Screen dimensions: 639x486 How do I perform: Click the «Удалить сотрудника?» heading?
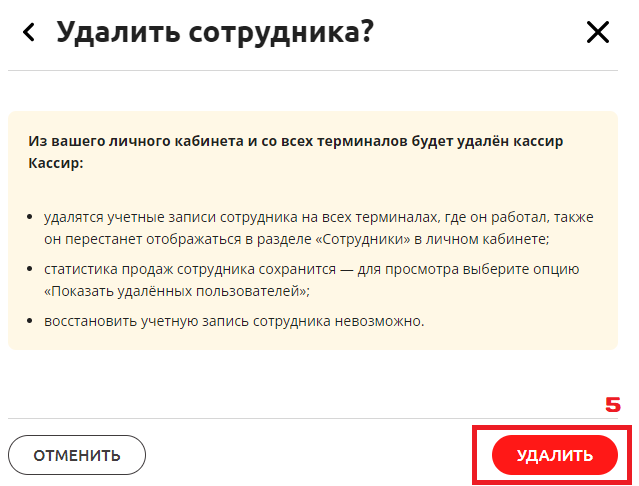[x=215, y=32]
